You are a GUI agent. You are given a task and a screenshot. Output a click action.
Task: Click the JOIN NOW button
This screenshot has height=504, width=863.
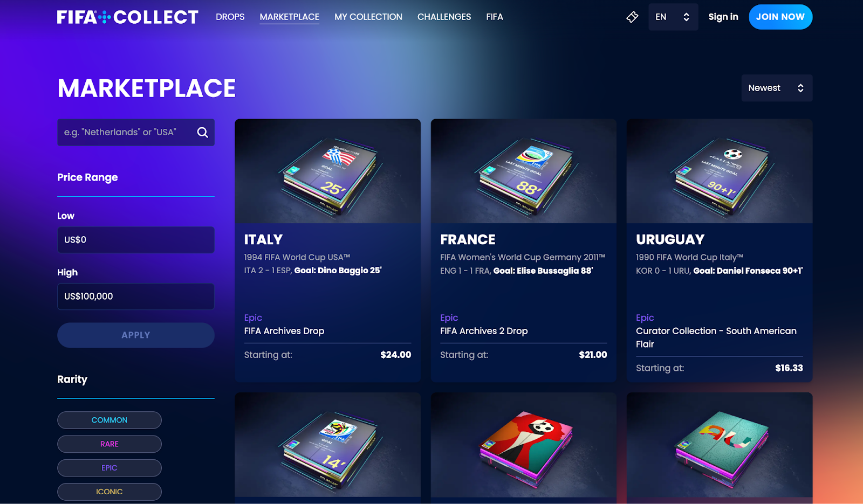click(780, 17)
